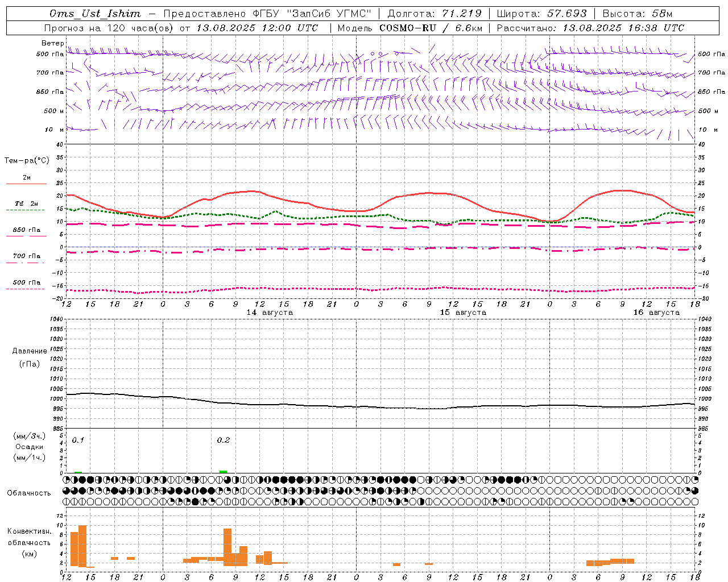Select the Широта: 57.693 value
Viewport: 728px width, 582px height.
(x=541, y=14)
